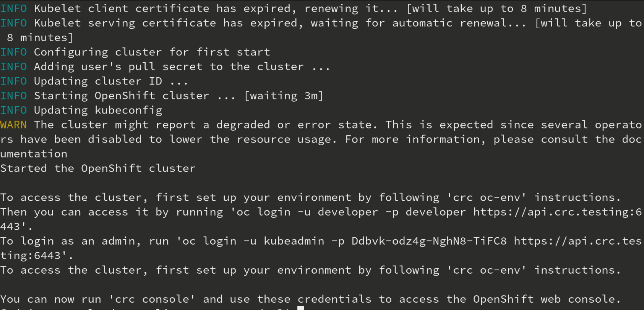Click the word 'documentation' continuation 'umentation'
Screen dimensions: 644x310
pos(34,154)
